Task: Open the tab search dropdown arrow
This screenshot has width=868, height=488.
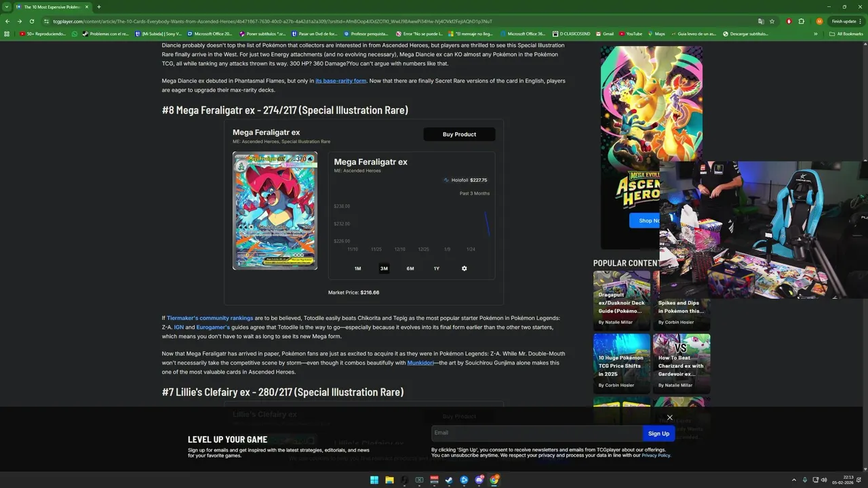Action: coord(7,7)
